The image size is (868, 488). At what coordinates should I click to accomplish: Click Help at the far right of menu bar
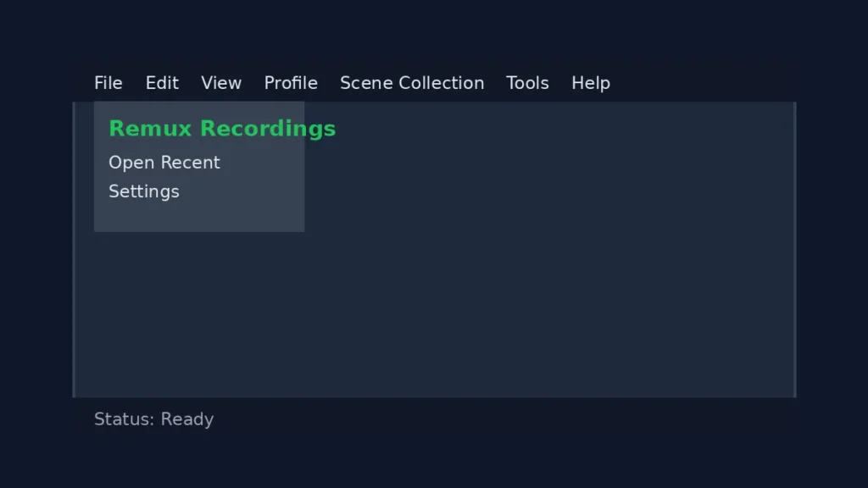point(591,83)
